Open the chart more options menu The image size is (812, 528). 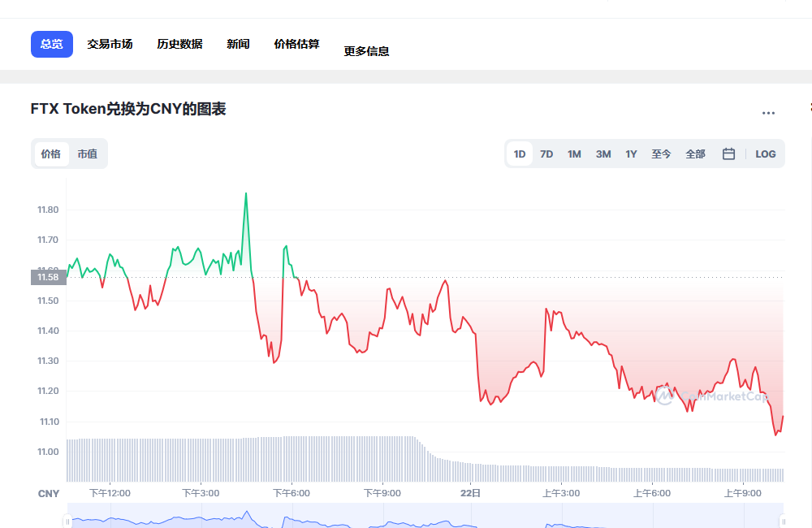(768, 113)
